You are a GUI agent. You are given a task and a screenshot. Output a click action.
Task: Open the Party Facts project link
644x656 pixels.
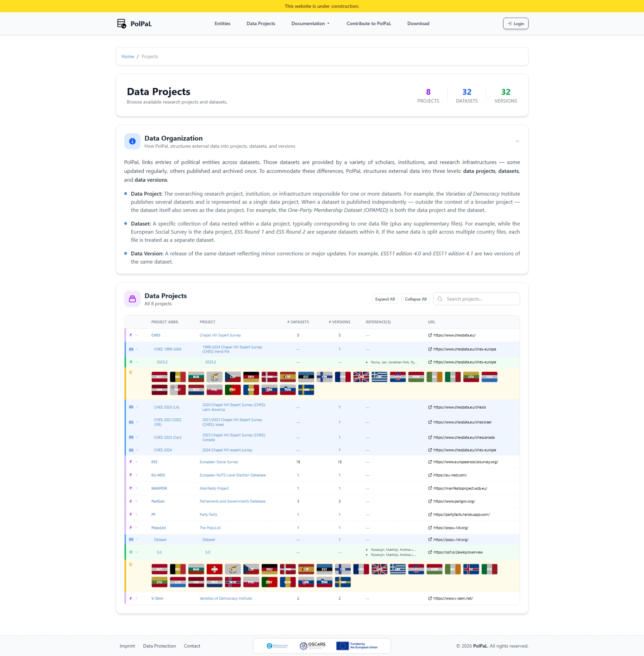(208, 515)
